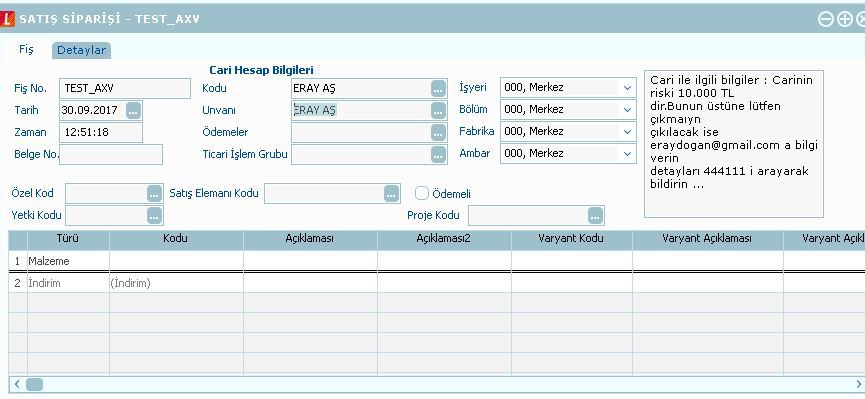
Task: Click the Cari ile ilgili bilgiler note box
Action: (x=734, y=143)
